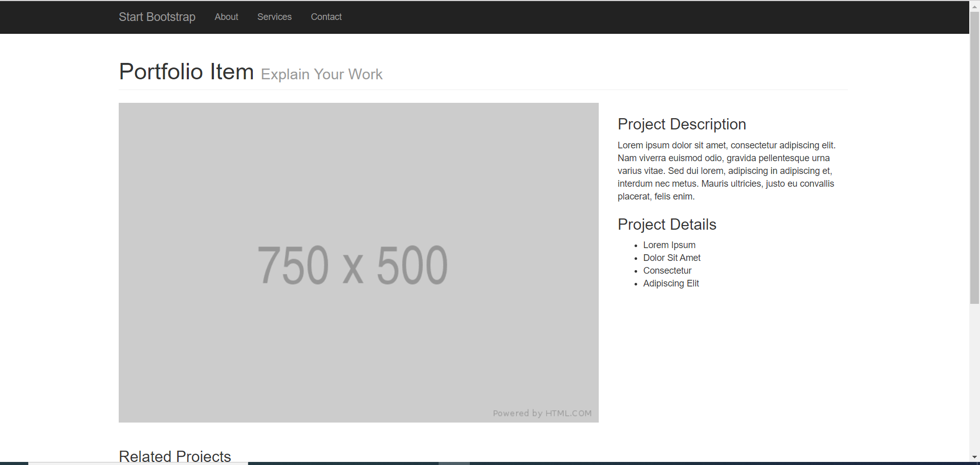Image resolution: width=980 pixels, height=465 pixels.
Task: Click the Start Bootstrap brand link
Action: click(x=157, y=17)
